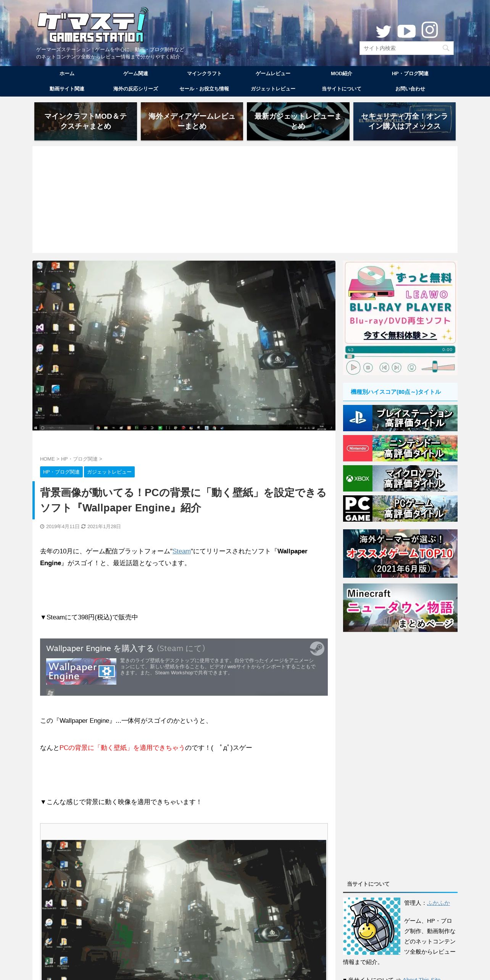Viewport: 490px width, 980px height.
Task: Open the Wallpaper Engine Steam purchase widget title
Action: click(126, 648)
